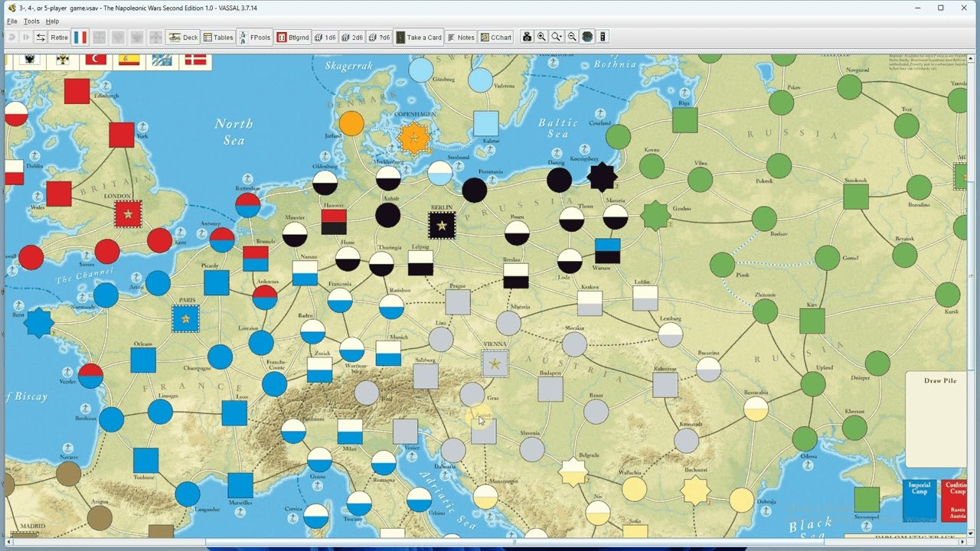Select the Marseilles blue square
This screenshot has height=551, width=980.
coord(240,485)
